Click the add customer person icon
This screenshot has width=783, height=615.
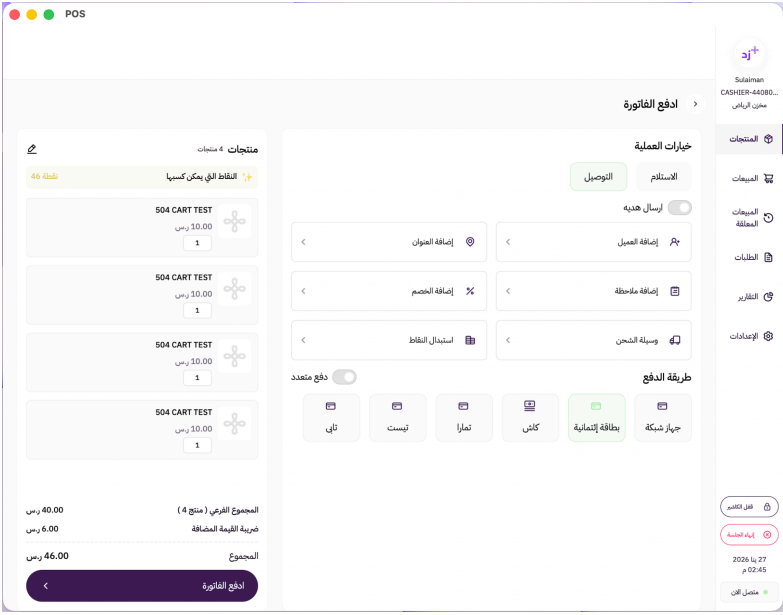pyautogui.click(x=675, y=242)
